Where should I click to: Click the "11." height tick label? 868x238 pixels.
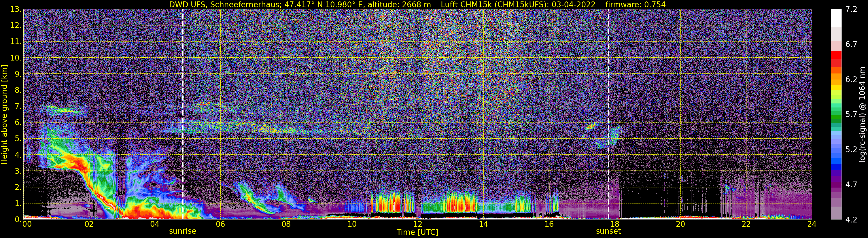click(x=16, y=42)
